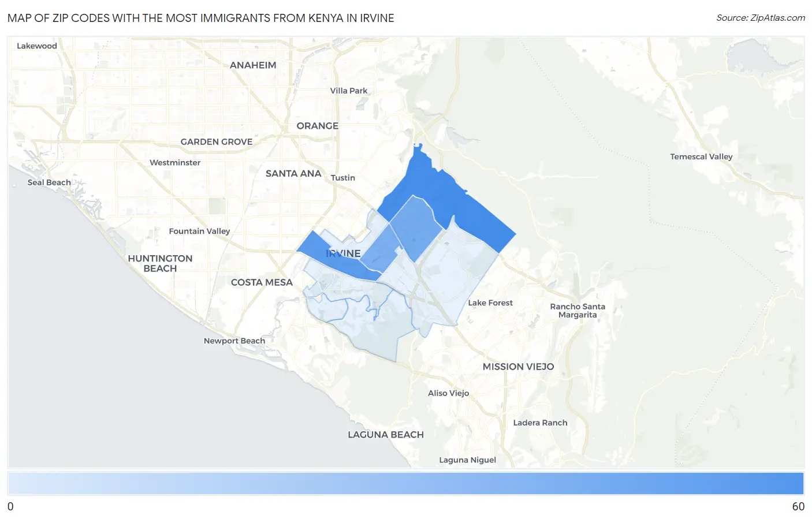The width and height of the screenshot is (812, 519).
Task: Click the Laguna Niguel label
Action: 468,460
